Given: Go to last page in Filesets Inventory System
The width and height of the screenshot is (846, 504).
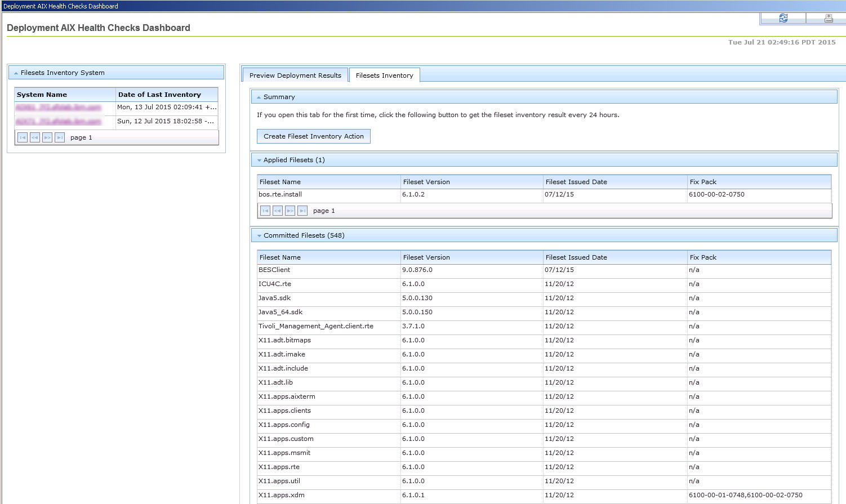Looking at the screenshot, I should click(60, 137).
